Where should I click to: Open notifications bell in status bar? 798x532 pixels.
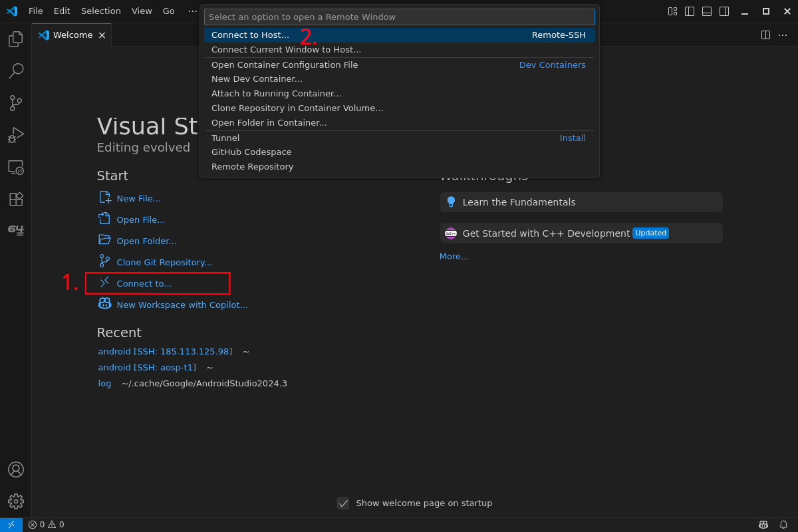[783, 525]
